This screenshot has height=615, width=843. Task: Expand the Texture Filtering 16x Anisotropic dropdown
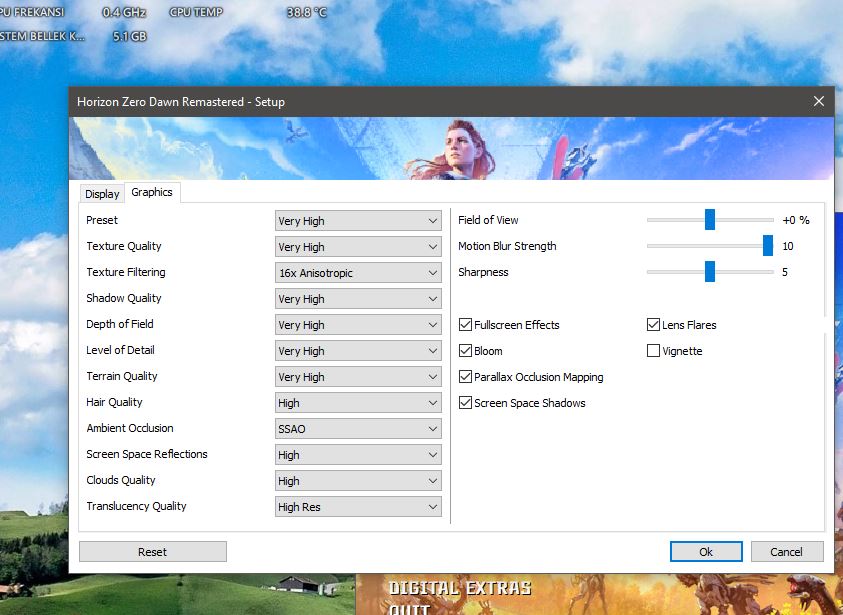point(358,273)
